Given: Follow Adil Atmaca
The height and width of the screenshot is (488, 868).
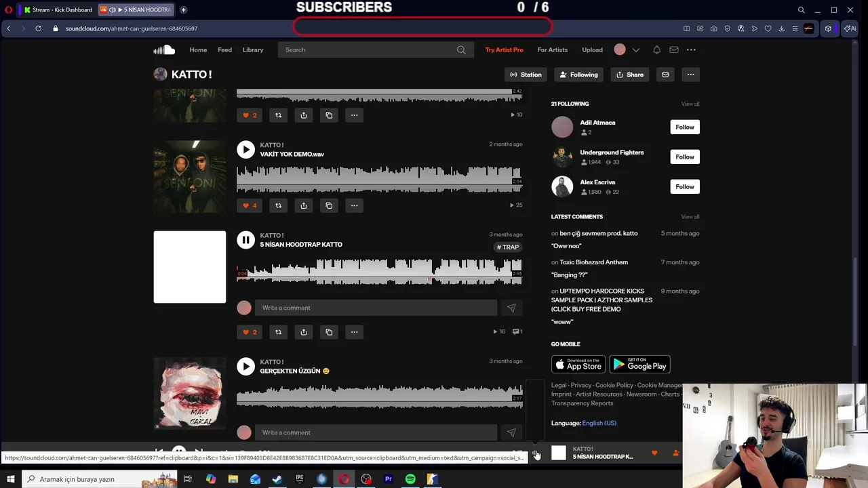Looking at the screenshot, I should pos(685,127).
